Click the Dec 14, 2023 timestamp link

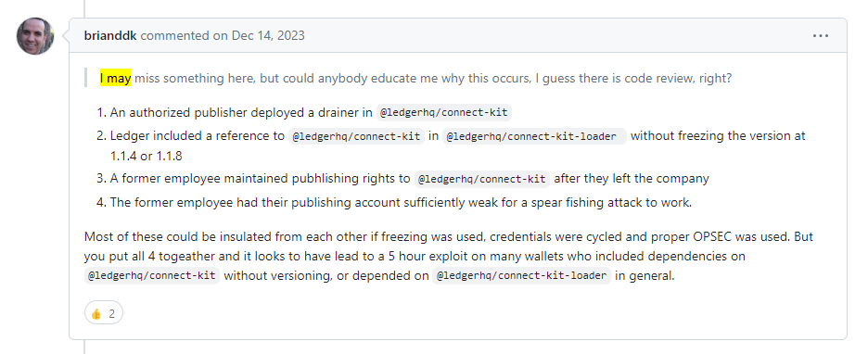coord(268,35)
